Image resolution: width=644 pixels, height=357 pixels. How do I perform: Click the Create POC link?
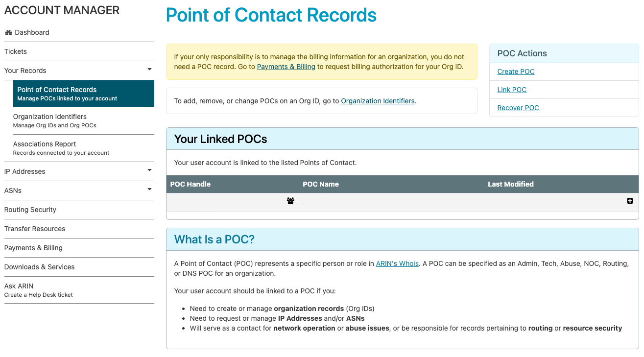(x=516, y=71)
